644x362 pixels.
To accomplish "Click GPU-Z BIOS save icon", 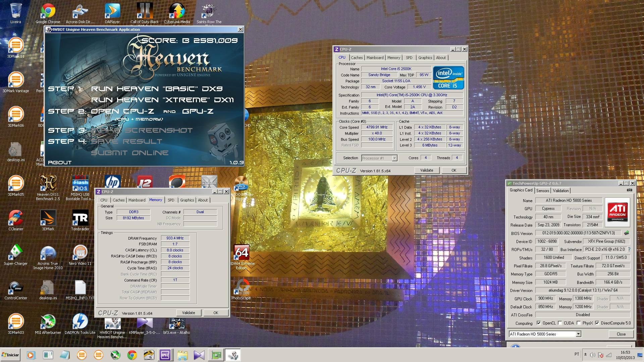I will (x=626, y=233).
